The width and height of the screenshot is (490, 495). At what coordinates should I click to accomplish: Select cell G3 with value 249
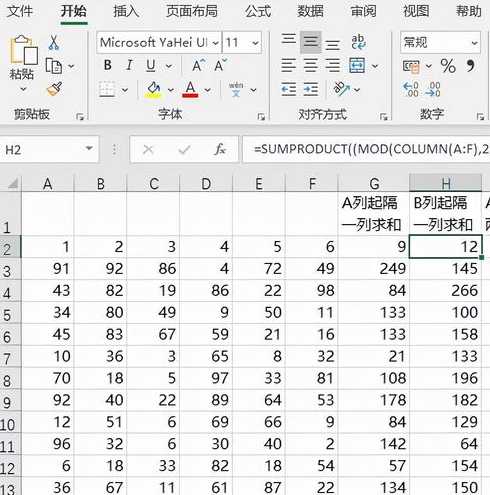[374, 269]
